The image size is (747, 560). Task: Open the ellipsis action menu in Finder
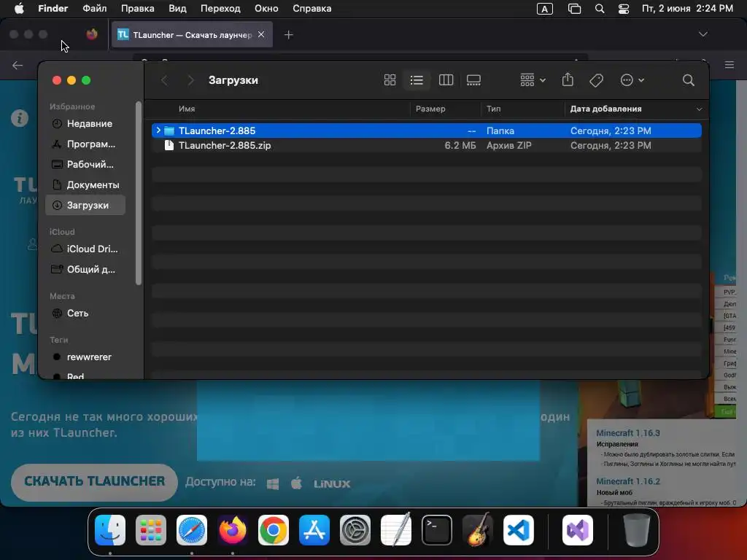tap(632, 80)
